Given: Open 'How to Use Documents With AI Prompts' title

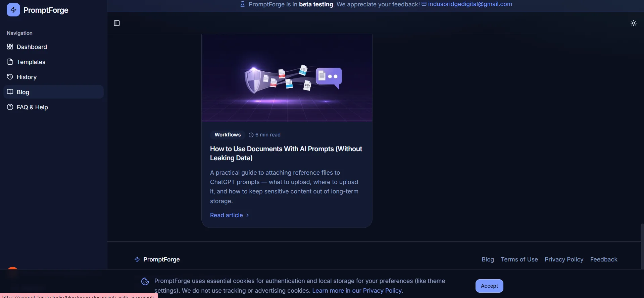Looking at the screenshot, I should 286,153.
